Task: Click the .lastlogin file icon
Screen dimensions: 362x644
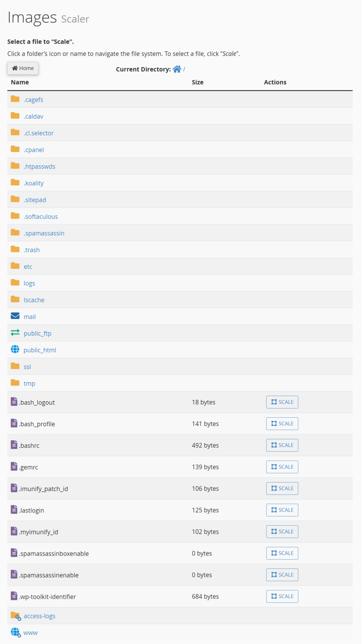Action: tap(14, 509)
